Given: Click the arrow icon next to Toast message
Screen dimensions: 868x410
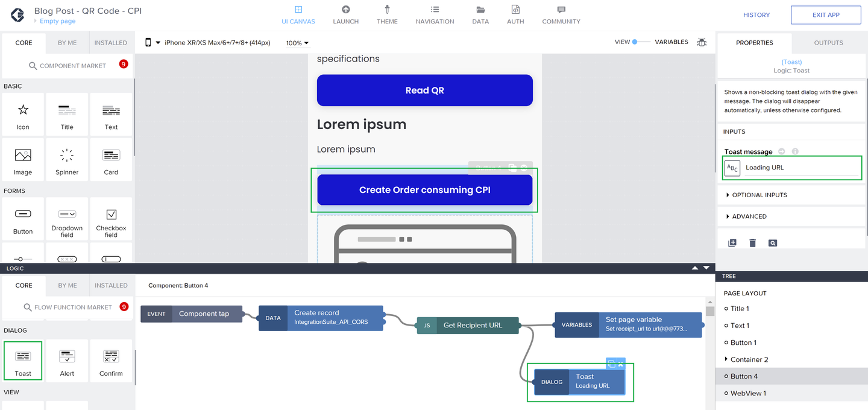Looking at the screenshot, I should pyautogui.click(x=782, y=151).
